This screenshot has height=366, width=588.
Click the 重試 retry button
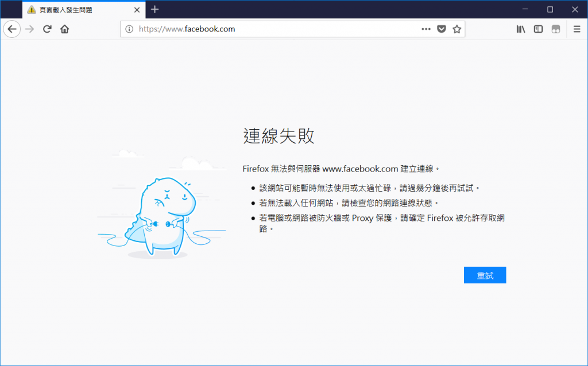(485, 275)
